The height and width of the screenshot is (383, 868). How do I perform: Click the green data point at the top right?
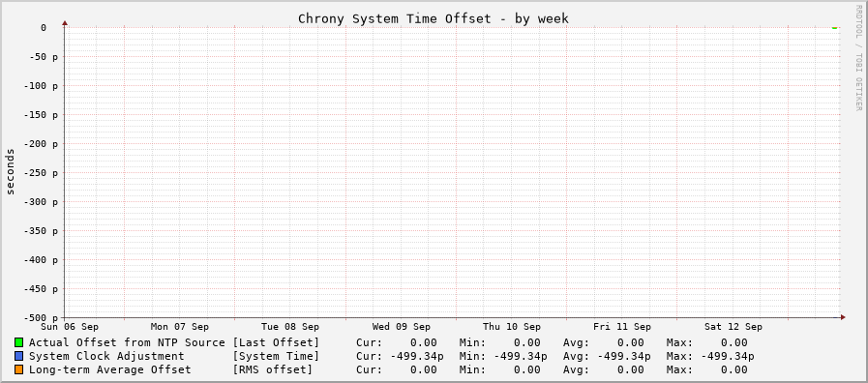tap(835, 27)
